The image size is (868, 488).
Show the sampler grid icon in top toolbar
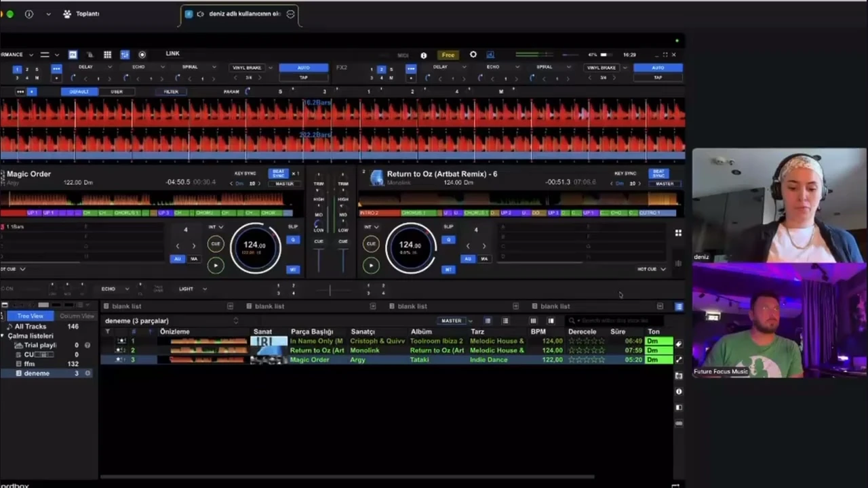click(x=107, y=54)
